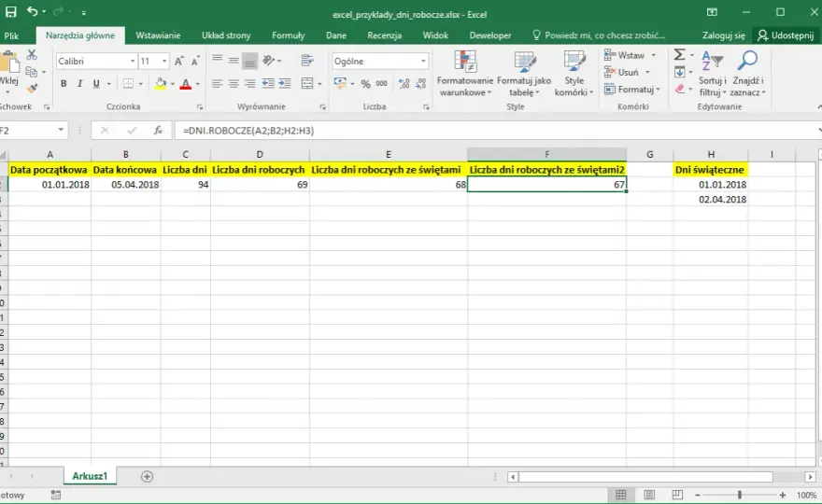The image size is (822, 504).
Task: Center cell text horizontally
Action: click(234, 83)
